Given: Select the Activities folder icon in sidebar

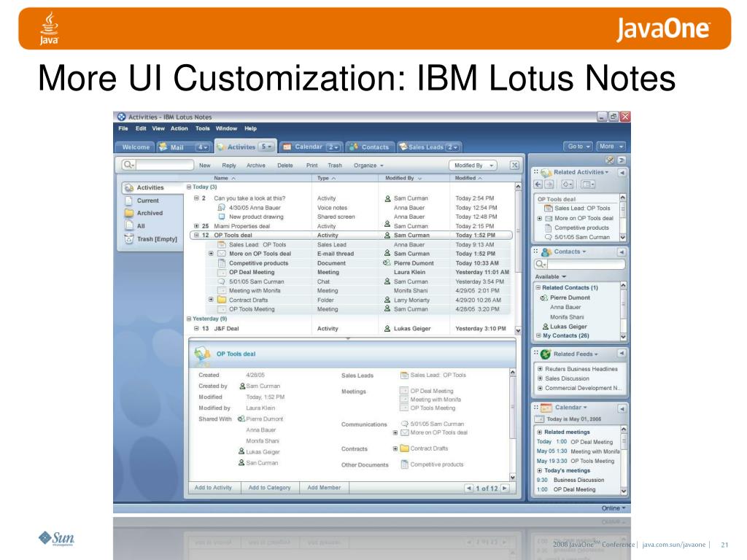Looking at the screenshot, I should pyautogui.click(x=128, y=187).
